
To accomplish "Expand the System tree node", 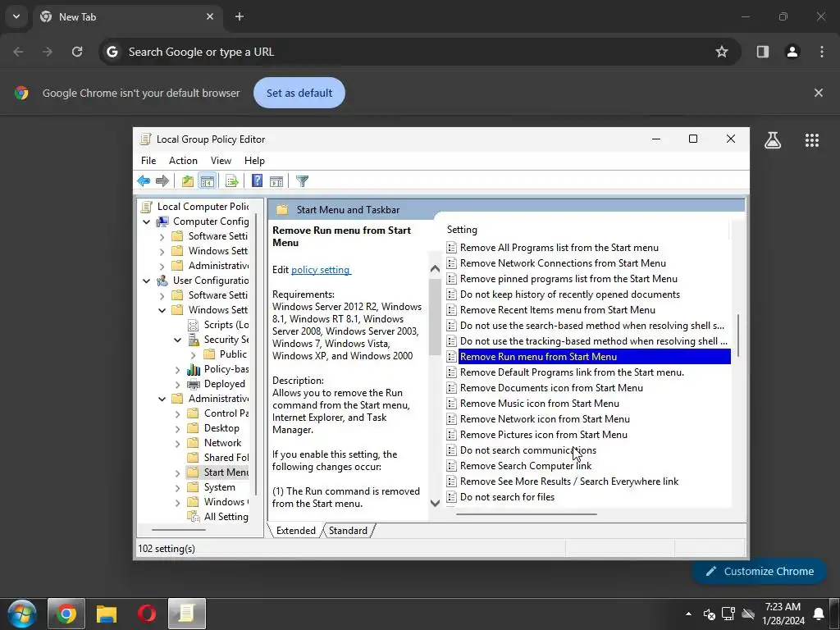I will pos(177,487).
